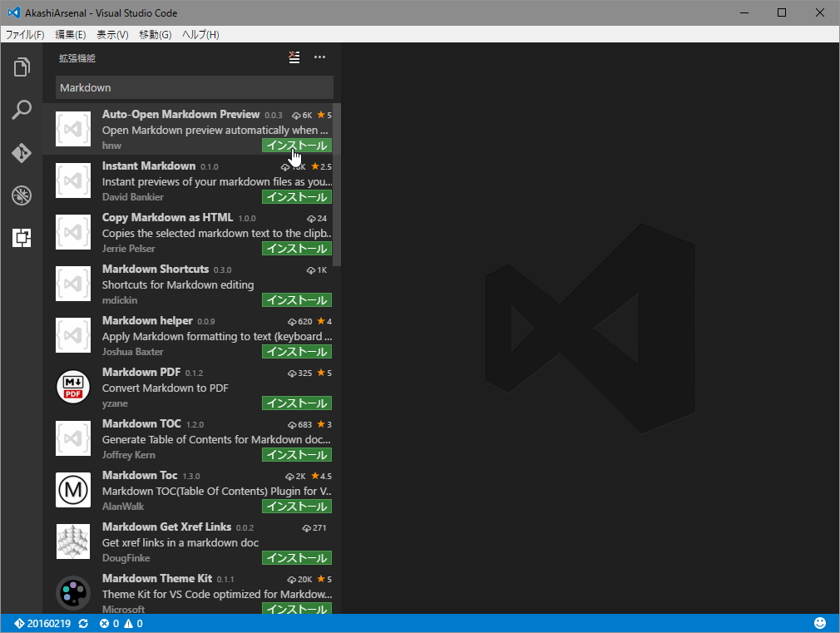Viewport: 840px width, 633px height.
Task: Click the sync icon next to branch 20160219
Action: pyautogui.click(x=82, y=622)
